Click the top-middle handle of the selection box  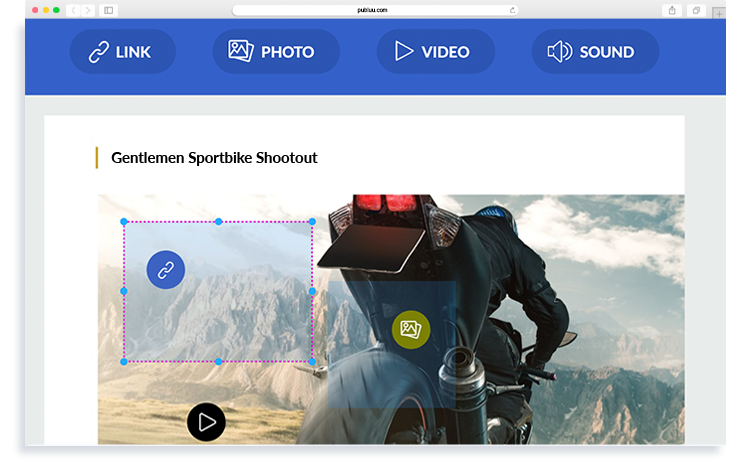218,222
